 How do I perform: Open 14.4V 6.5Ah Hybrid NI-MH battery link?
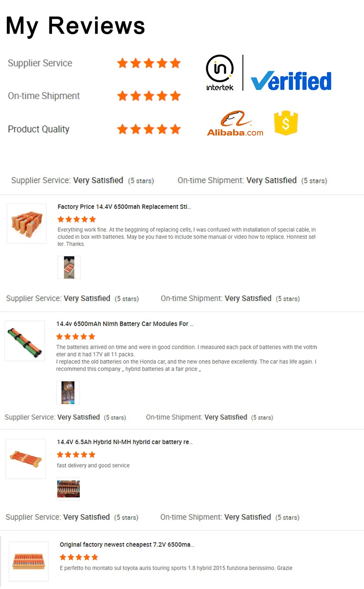tap(124, 442)
